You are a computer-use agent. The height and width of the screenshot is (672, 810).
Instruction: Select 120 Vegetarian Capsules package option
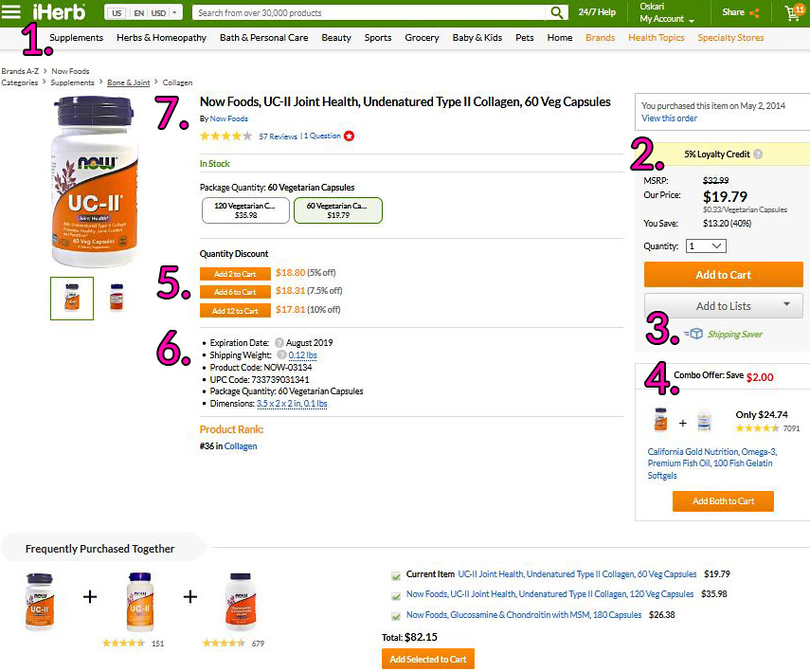point(245,209)
